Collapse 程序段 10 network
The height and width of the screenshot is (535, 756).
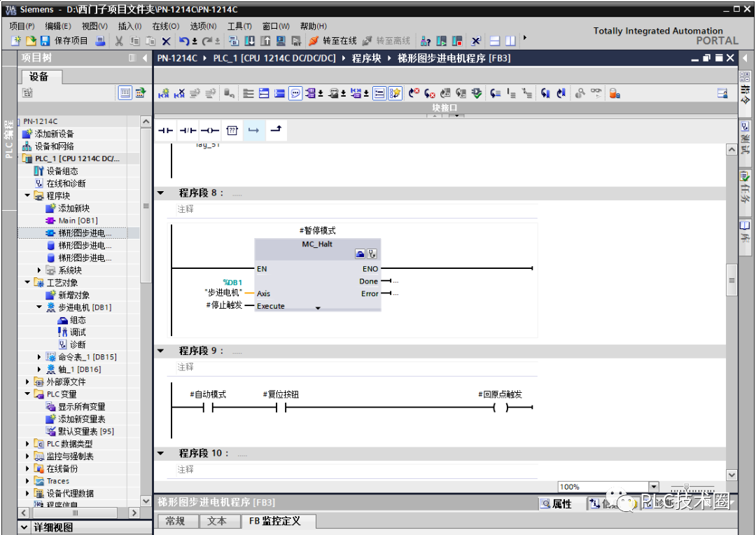(x=161, y=453)
